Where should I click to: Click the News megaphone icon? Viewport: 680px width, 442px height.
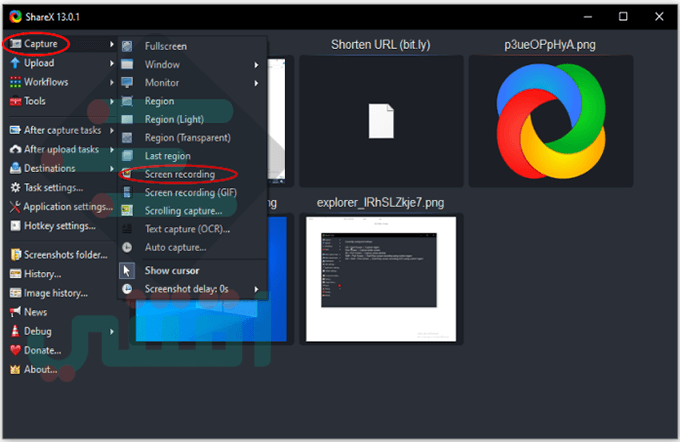[15, 312]
